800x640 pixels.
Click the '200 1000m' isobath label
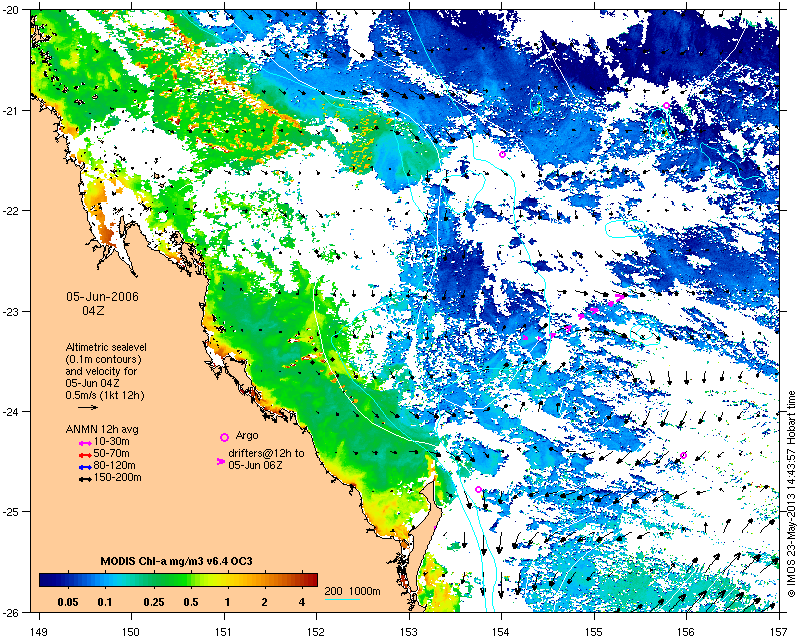pos(353,591)
